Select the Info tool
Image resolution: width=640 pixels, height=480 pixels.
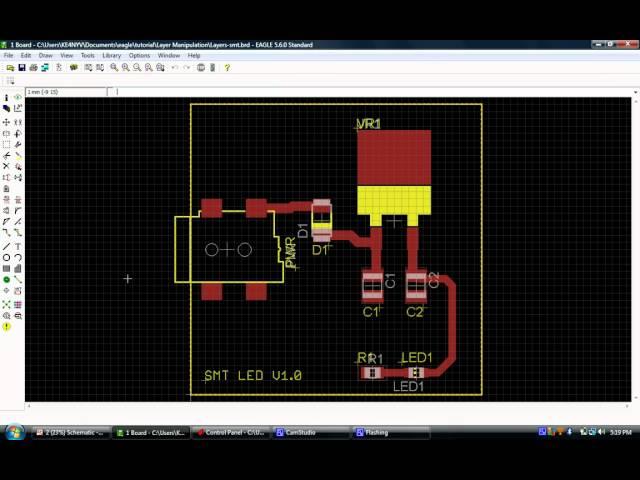[x=6, y=98]
